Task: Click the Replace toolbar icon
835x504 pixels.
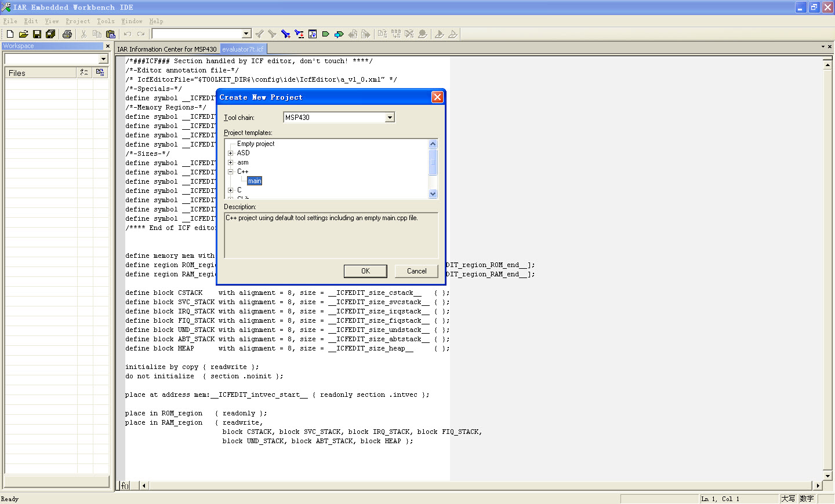Action: click(x=299, y=34)
